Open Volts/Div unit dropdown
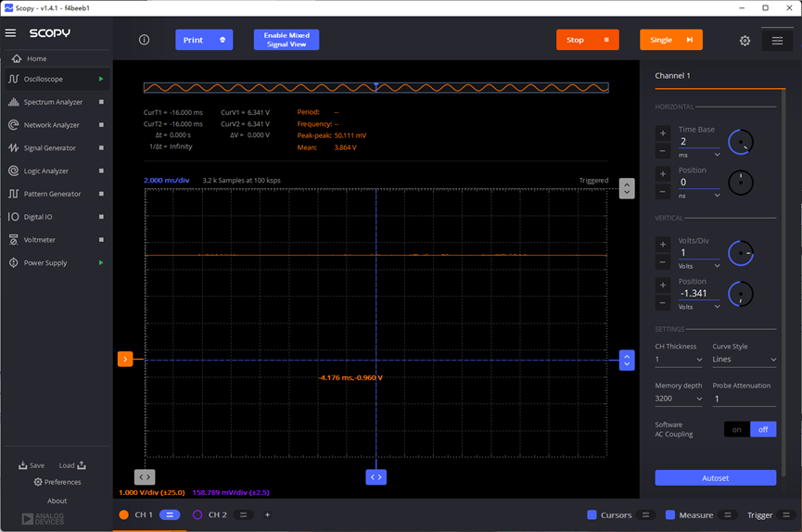The height and width of the screenshot is (532, 802). [699, 266]
